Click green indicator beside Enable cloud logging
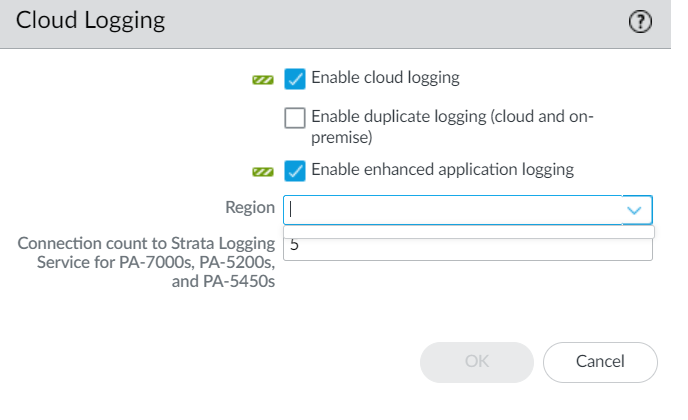The width and height of the screenshot is (688, 420). click(x=263, y=79)
